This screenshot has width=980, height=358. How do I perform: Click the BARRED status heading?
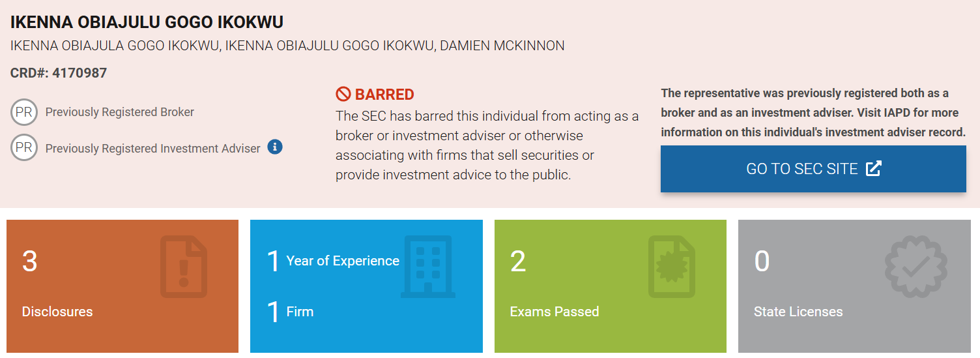(384, 95)
